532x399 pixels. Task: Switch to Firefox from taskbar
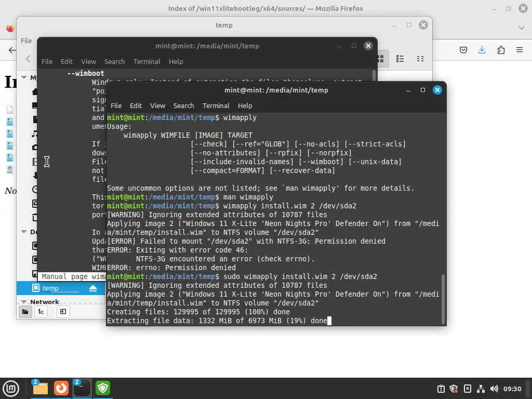click(x=61, y=388)
